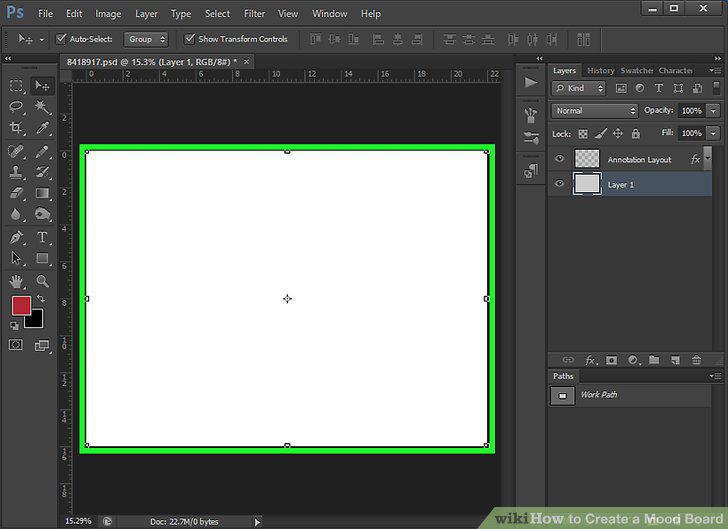The height and width of the screenshot is (529, 728).
Task: Select the Hand tool
Action: 16,281
